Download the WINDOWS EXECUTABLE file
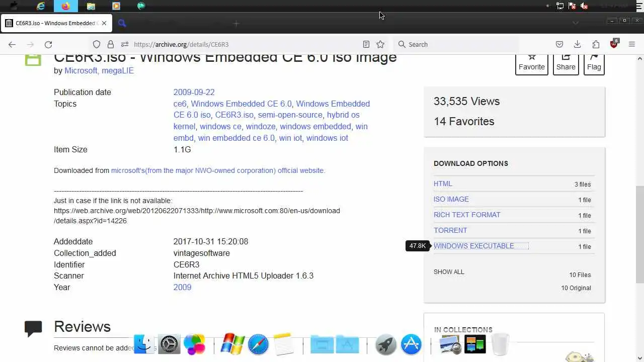Image resolution: width=644 pixels, height=362 pixels. pos(474,246)
